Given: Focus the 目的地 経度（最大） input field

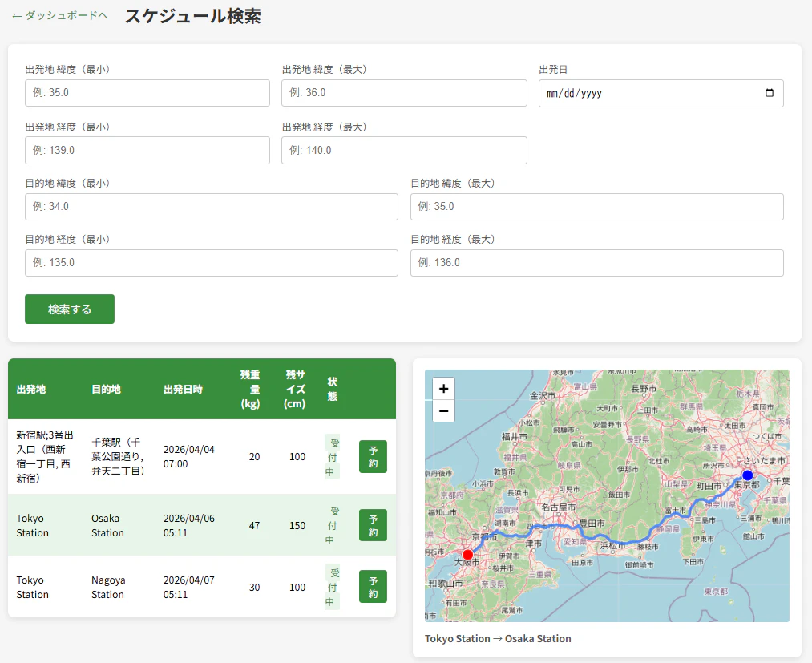Looking at the screenshot, I should 596,263.
